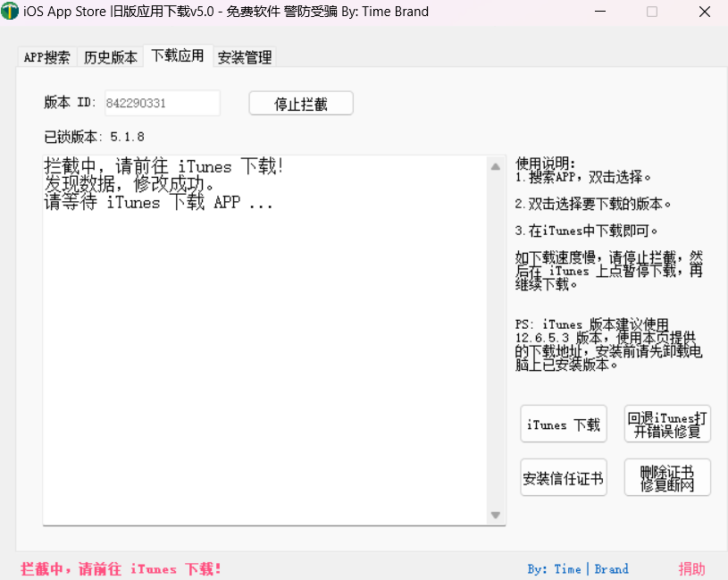This screenshot has height=580, width=728.
Task: Click the maximize window button
Action: tap(652, 12)
